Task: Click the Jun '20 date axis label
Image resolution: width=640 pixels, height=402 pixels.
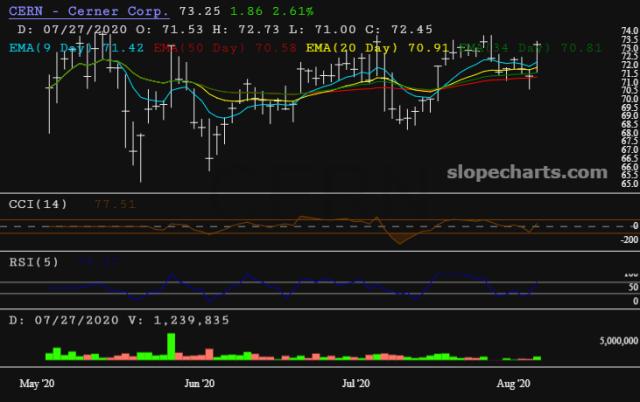Action: pyautogui.click(x=200, y=383)
